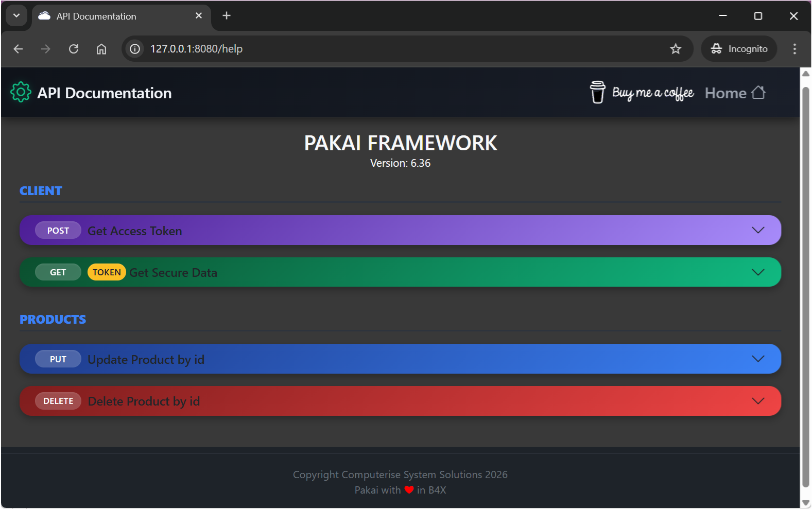Viewport: 812px width, 509px height.
Task: Expand Get Secure Data chevron
Action: [758, 272]
